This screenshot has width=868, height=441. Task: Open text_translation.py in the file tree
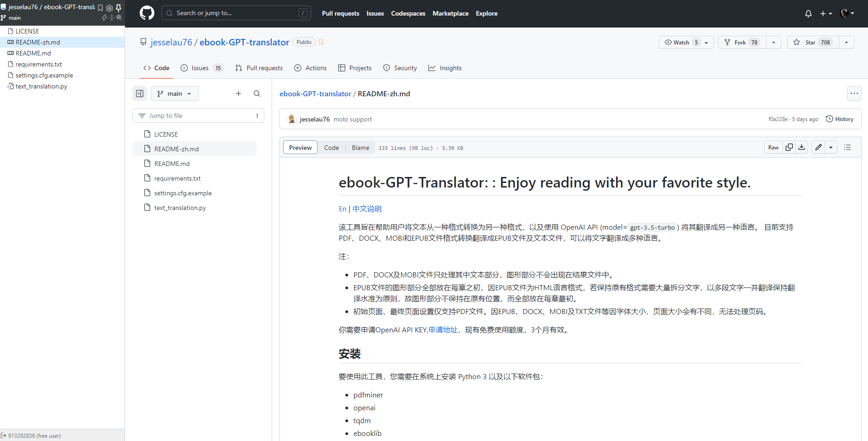194,208
